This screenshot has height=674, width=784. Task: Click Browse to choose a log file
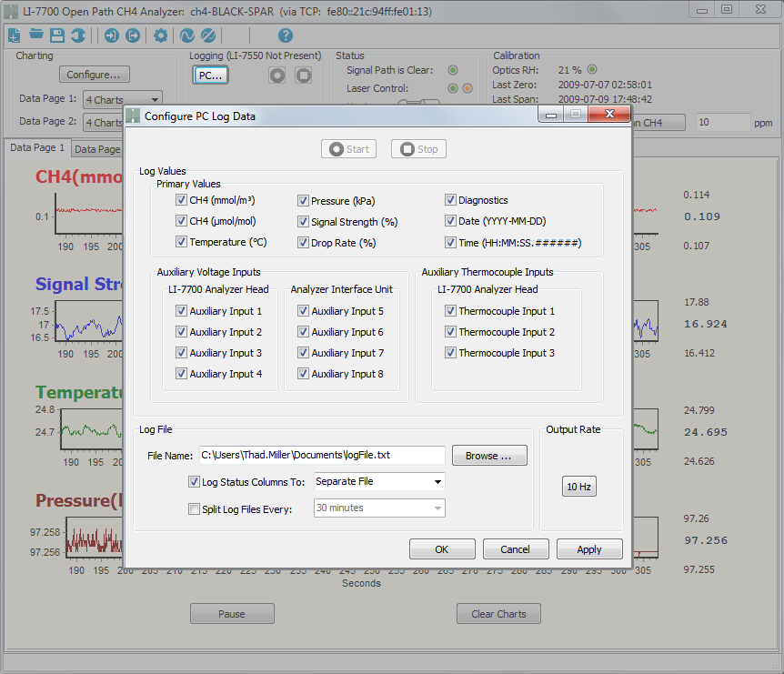(x=489, y=456)
